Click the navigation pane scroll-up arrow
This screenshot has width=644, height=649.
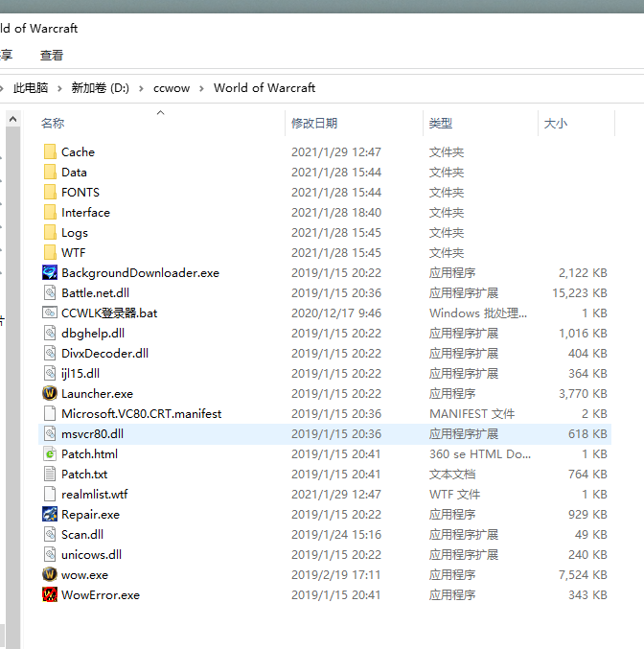pos(12,119)
